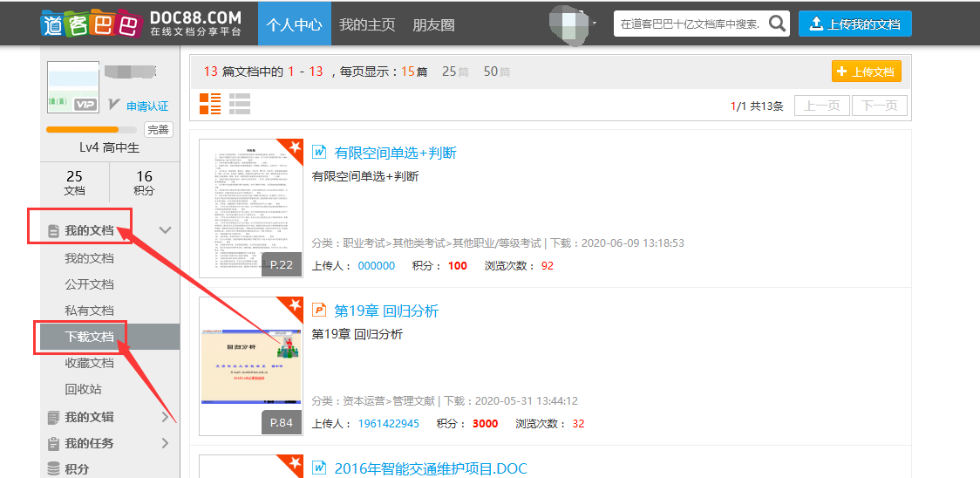Show 25 documents per page
This screenshot has width=980, height=478.
(x=449, y=72)
